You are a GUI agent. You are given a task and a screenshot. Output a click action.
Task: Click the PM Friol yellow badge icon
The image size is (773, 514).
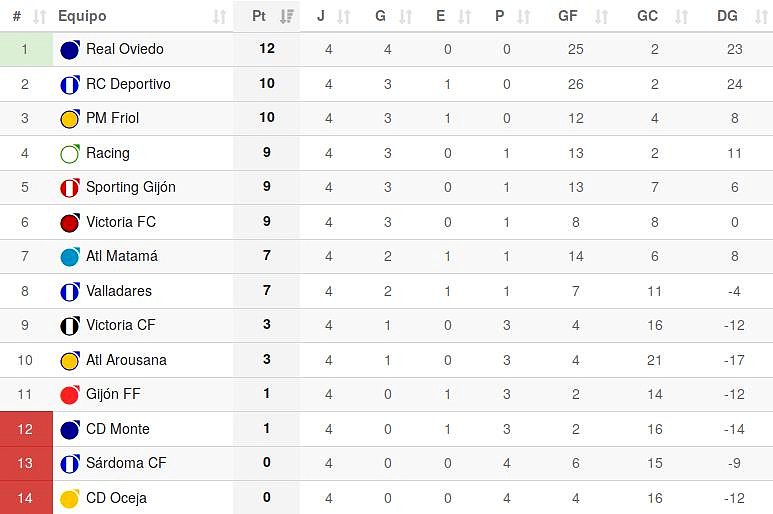coord(70,119)
